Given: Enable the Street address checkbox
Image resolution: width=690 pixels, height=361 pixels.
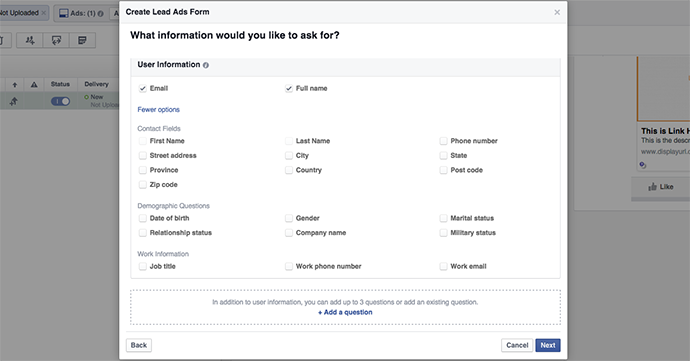Looking at the screenshot, I should pyautogui.click(x=143, y=155).
